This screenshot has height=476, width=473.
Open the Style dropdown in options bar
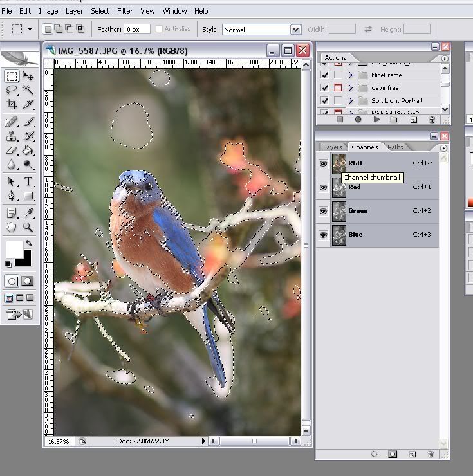[x=295, y=30]
